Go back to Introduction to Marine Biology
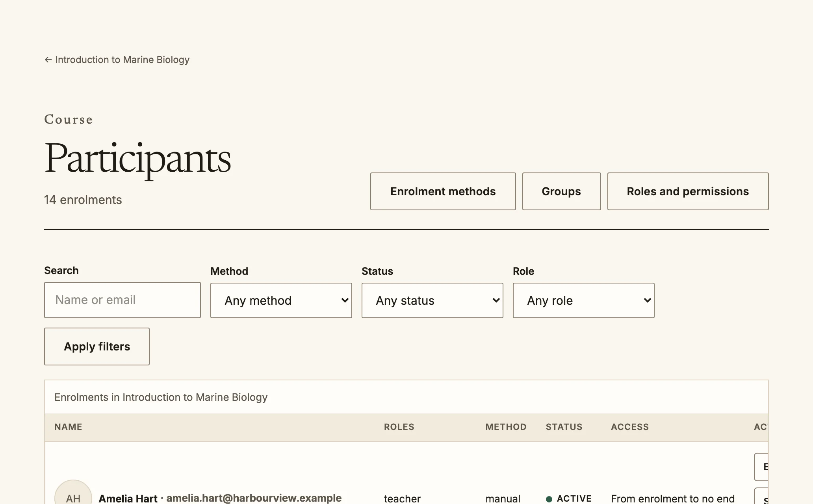Screen dimensions: 813x504 [117, 60]
